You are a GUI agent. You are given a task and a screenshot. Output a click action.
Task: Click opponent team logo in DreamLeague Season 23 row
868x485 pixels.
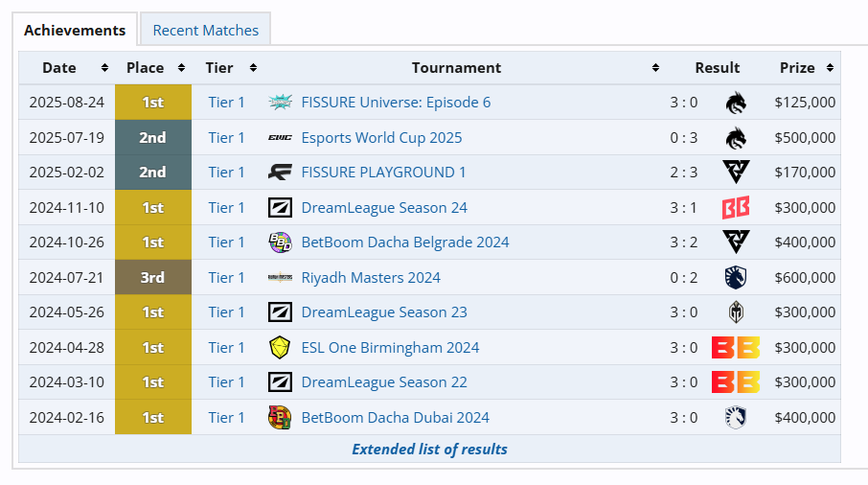point(736,312)
